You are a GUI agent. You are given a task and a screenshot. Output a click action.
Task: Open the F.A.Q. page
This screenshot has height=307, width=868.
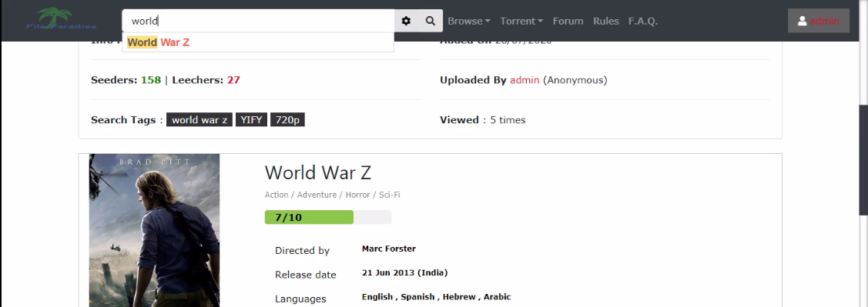point(642,21)
